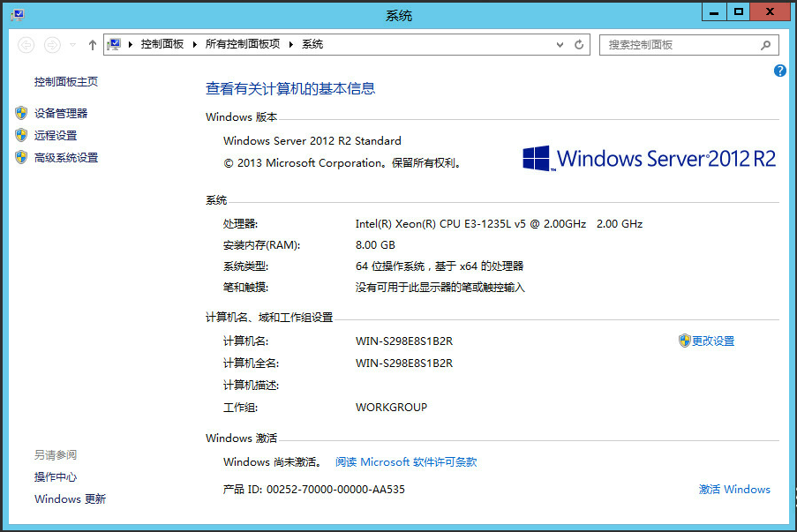Click inside the 搜索控制面板 search field
Viewport: 797px width, 532px height.
680,45
